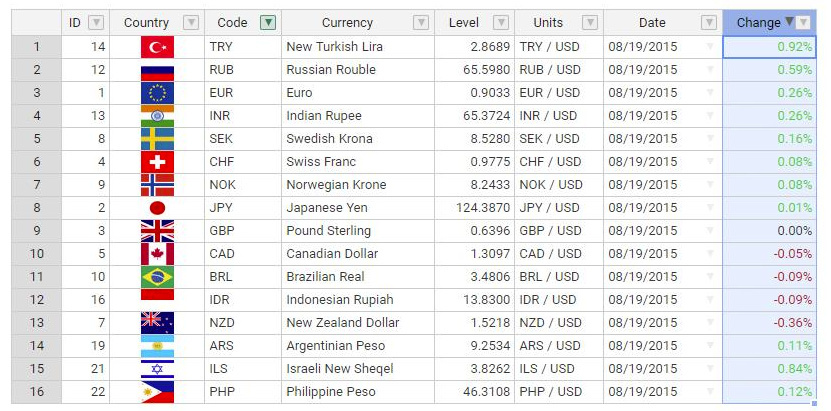Open the ID column filter dropdown
This screenshot has height=411, width=831.
click(x=96, y=23)
